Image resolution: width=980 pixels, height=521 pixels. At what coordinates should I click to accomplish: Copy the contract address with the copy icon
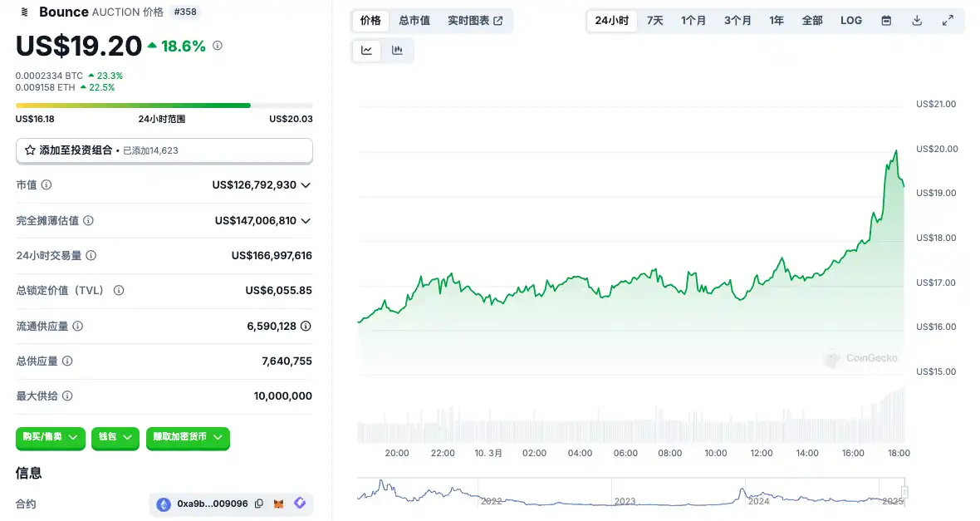[259, 504]
